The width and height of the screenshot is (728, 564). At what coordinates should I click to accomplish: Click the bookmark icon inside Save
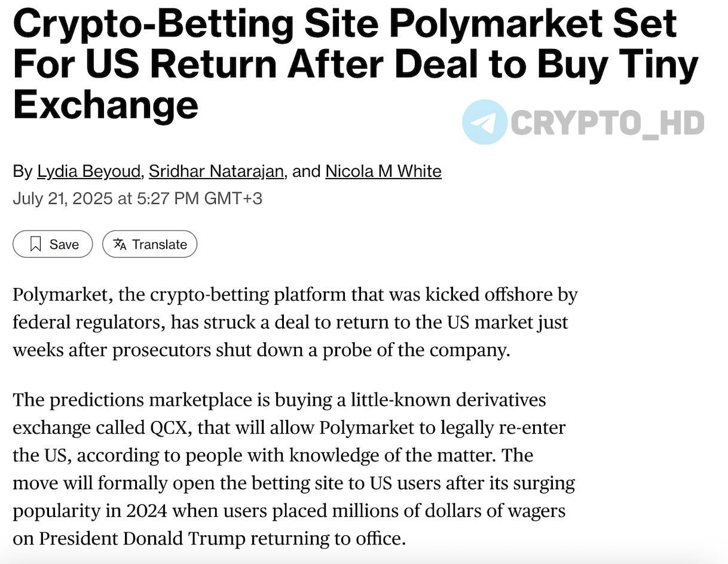[35, 244]
